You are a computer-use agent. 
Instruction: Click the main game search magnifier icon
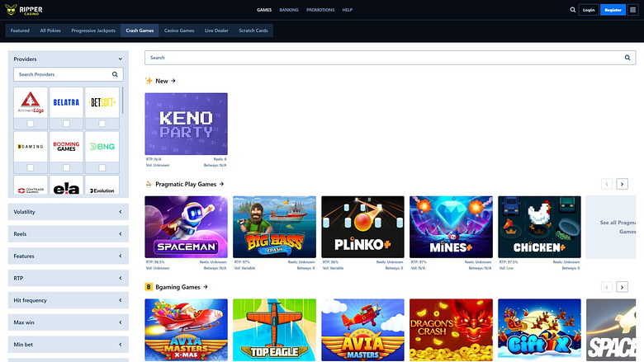tap(627, 58)
